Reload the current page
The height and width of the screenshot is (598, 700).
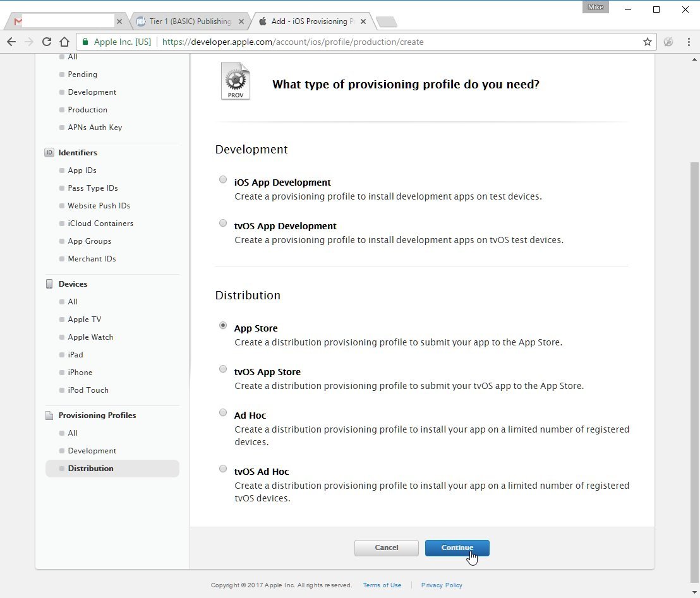coord(46,42)
